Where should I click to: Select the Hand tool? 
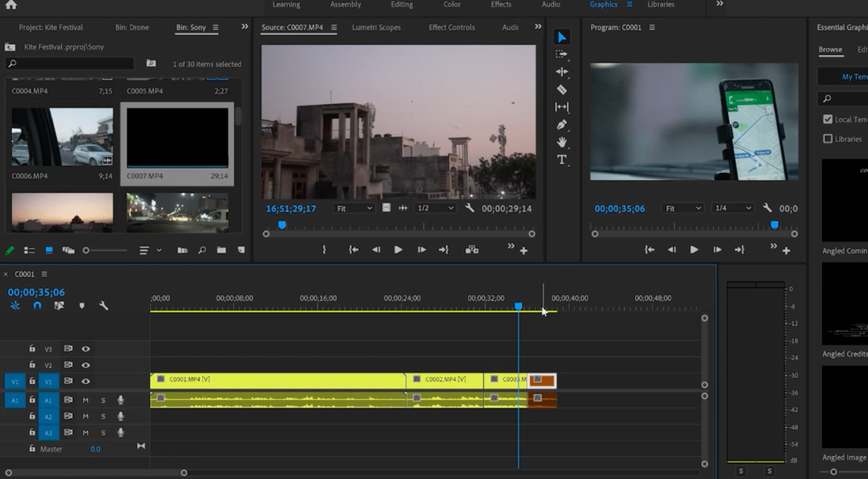(x=562, y=142)
